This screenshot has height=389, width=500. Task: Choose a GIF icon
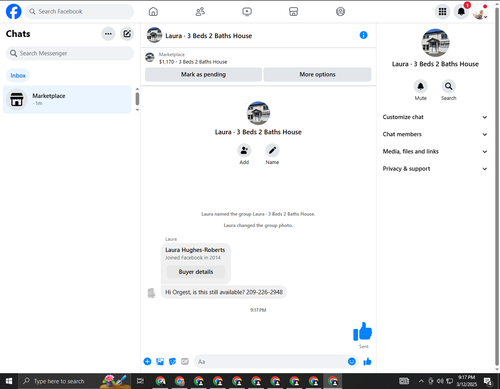click(185, 361)
